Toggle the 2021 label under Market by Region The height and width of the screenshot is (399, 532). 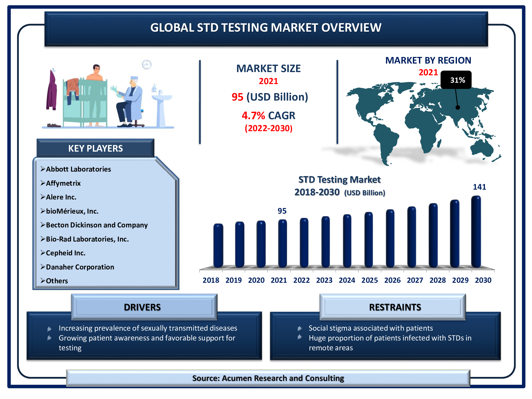pos(429,72)
